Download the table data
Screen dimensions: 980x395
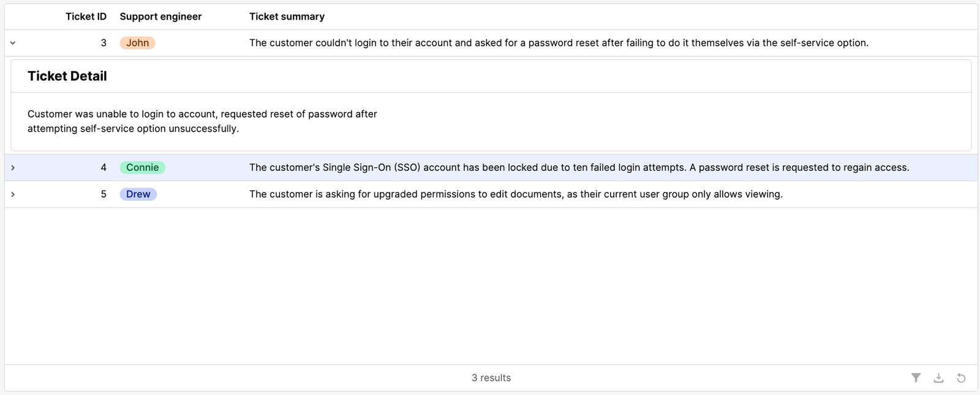tap(938, 378)
